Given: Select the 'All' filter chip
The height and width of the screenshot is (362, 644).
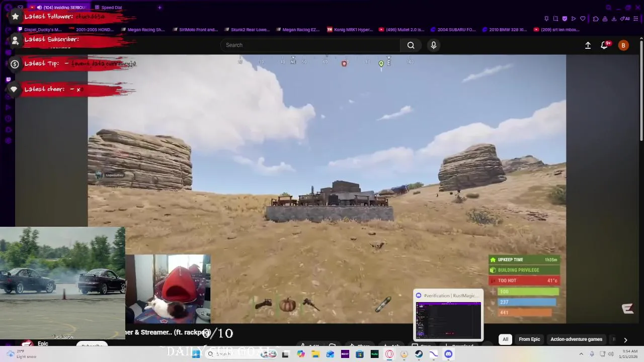Looking at the screenshot, I should coord(505,339).
